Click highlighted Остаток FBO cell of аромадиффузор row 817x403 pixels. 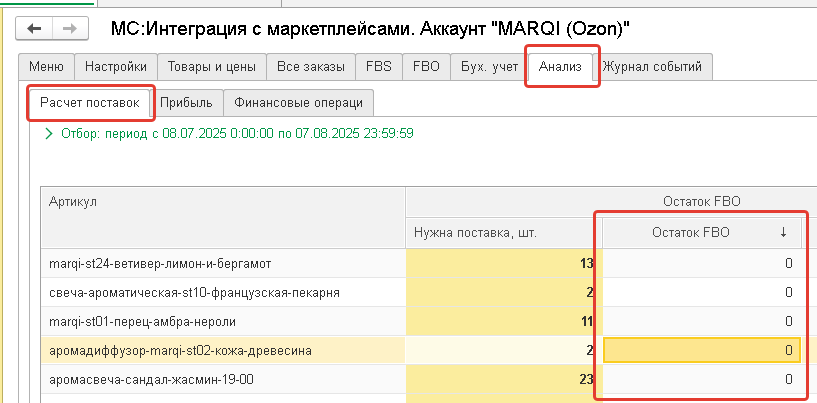[701, 351]
